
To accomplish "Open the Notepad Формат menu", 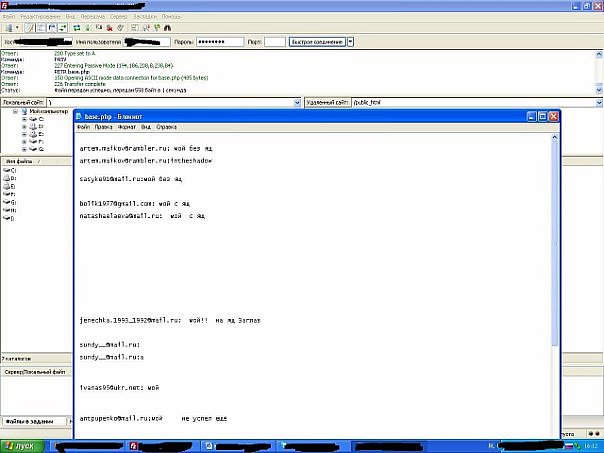I will tap(127, 128).
